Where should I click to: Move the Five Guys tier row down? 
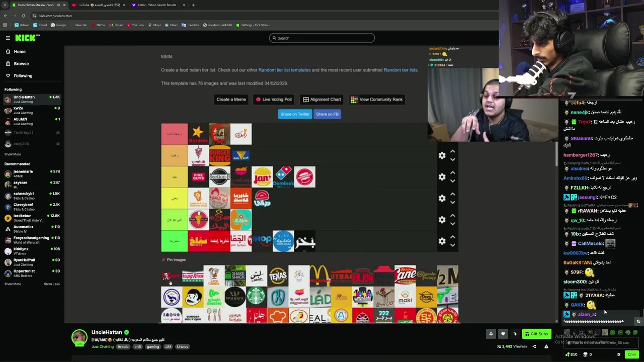(452, 181)
